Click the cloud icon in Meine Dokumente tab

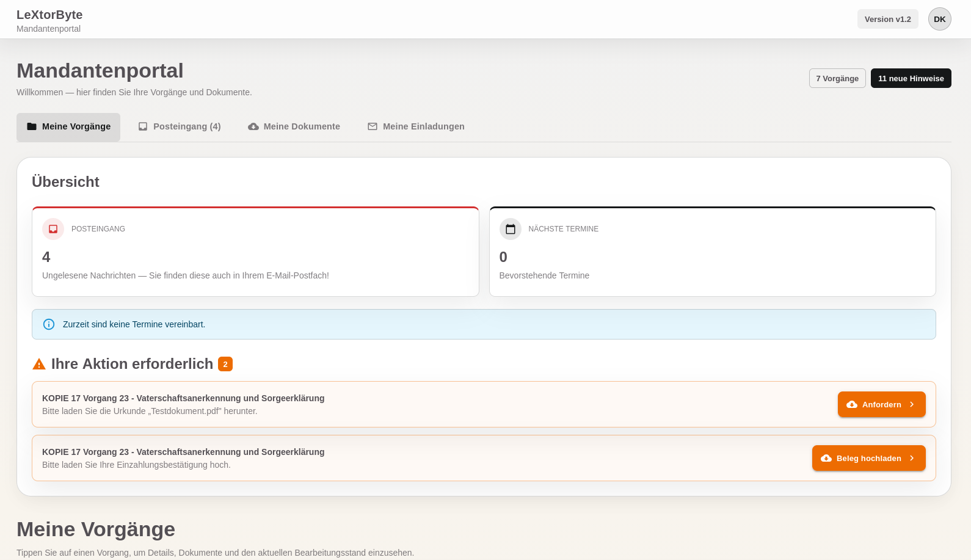253,126
